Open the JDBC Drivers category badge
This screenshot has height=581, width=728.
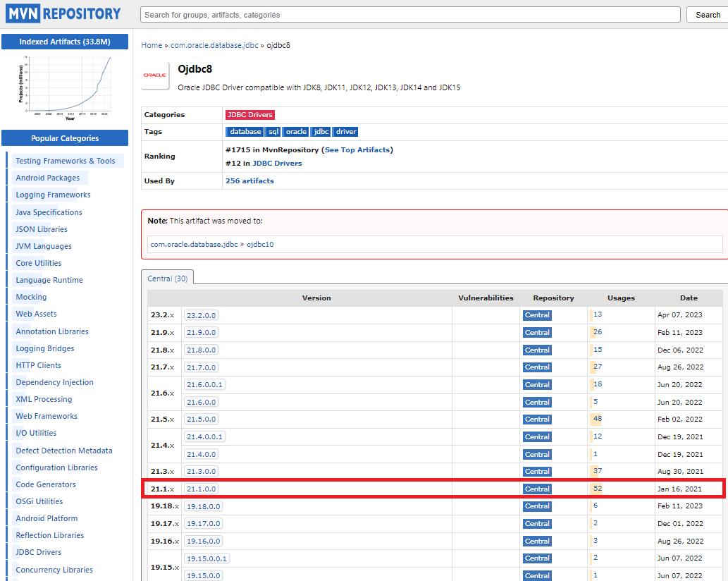(249, 115)
